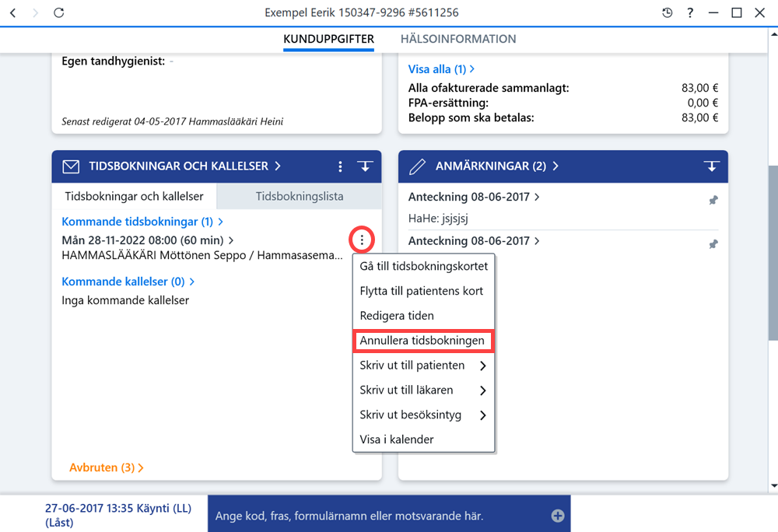Click the FPA-ersättning row
This screenshot has height=532, width=778.
click(563, 103)
